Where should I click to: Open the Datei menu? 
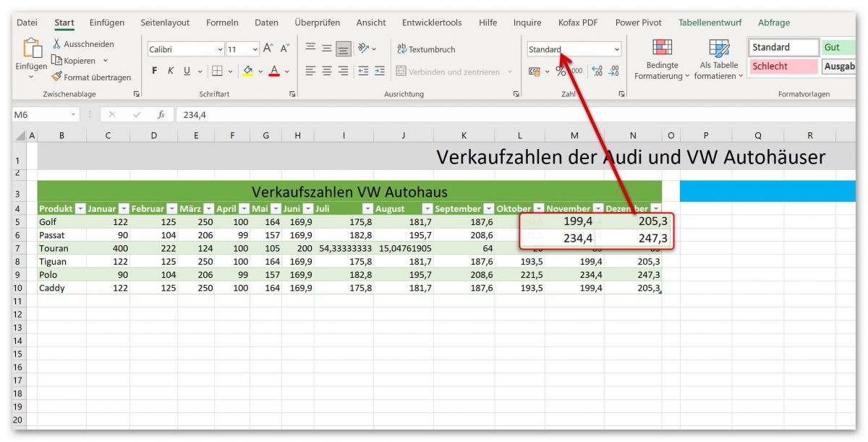(27, 22)
